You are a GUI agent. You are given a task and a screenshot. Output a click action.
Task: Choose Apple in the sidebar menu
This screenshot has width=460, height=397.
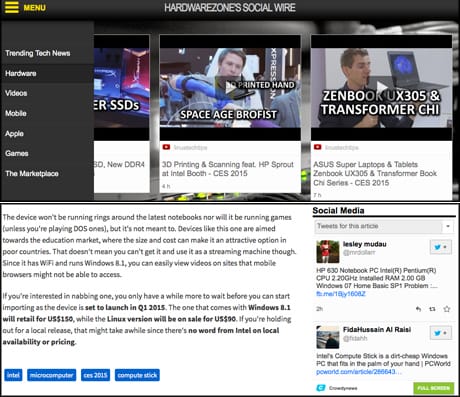(x=14, y=134)
